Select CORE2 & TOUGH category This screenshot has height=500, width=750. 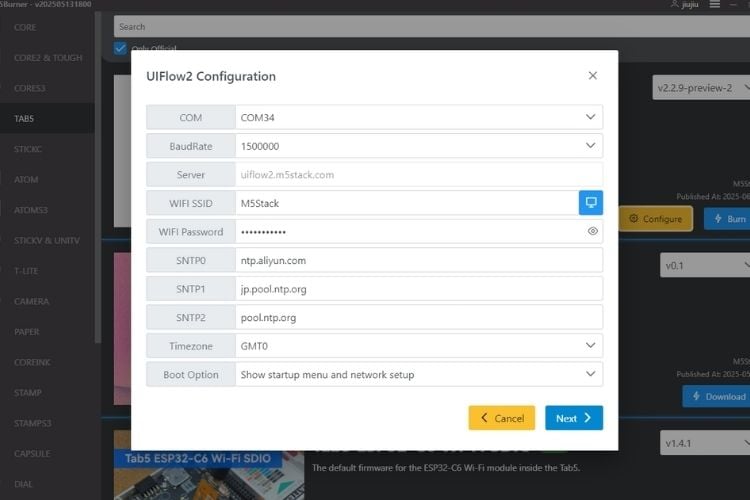point(48,58)
